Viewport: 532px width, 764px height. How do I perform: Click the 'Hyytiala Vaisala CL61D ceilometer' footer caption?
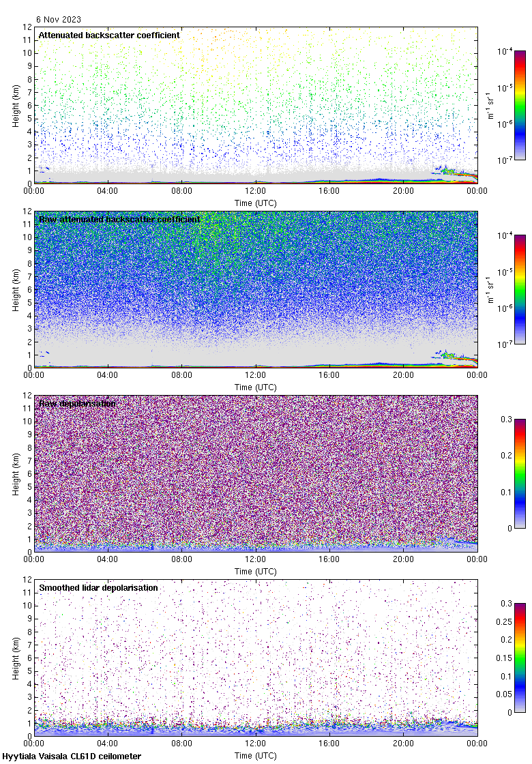pos(72,756)
